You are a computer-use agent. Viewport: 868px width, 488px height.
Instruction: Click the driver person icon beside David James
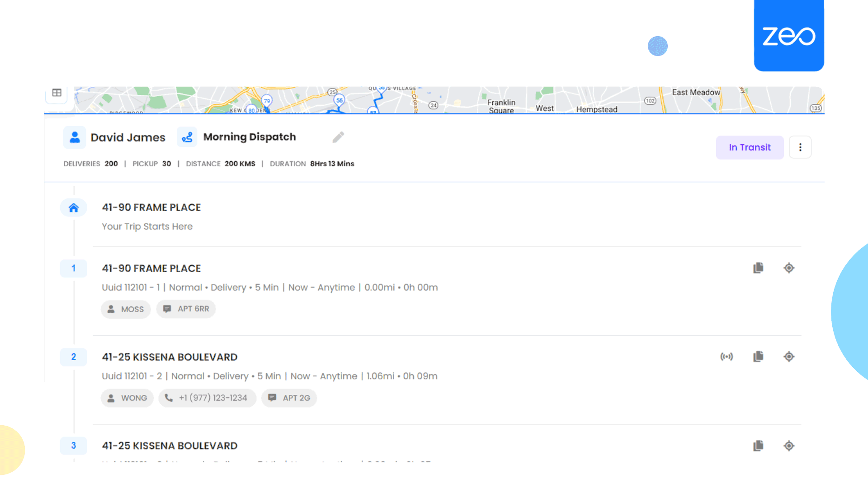[75, 137]
